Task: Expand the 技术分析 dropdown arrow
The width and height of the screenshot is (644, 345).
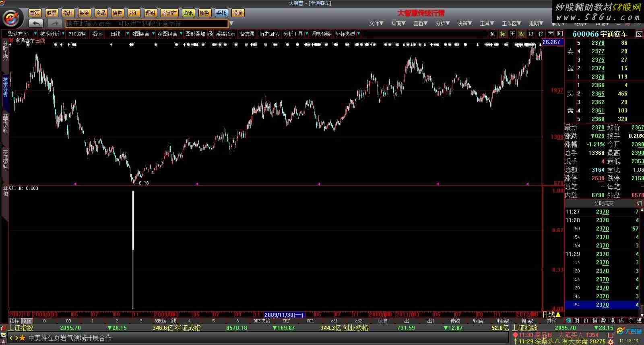Action: 63,33
